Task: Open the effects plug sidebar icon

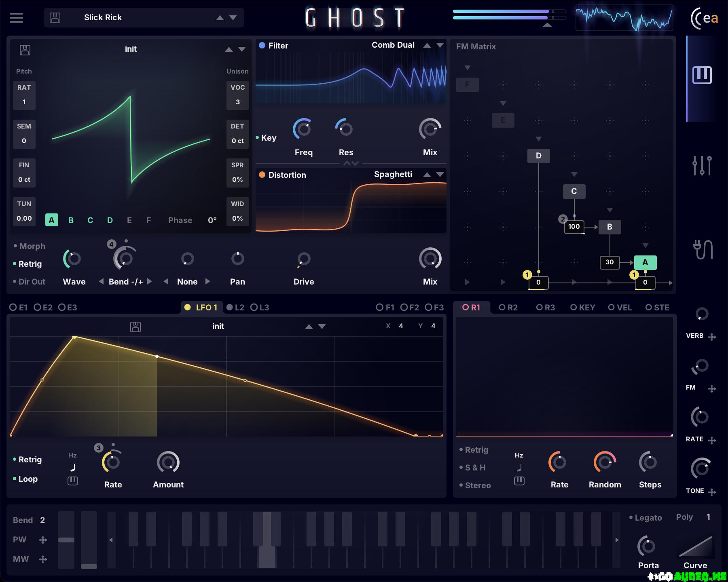Action: pos(703,249)
